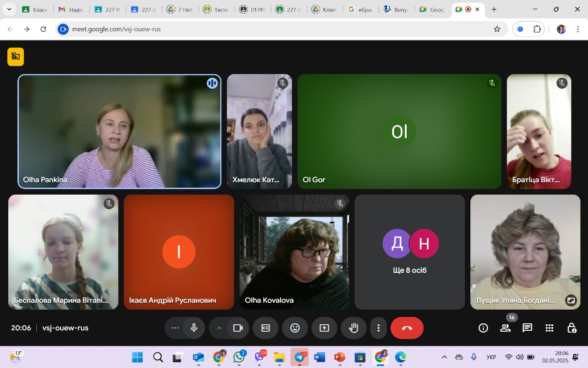Viewport: 588px width, 368px height.
Task: Select Ікаєв Андрій Русланович's tile
Action: 179,252
